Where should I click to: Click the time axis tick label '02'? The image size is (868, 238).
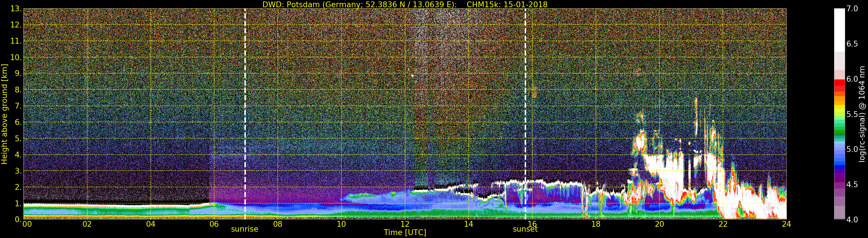87,224
